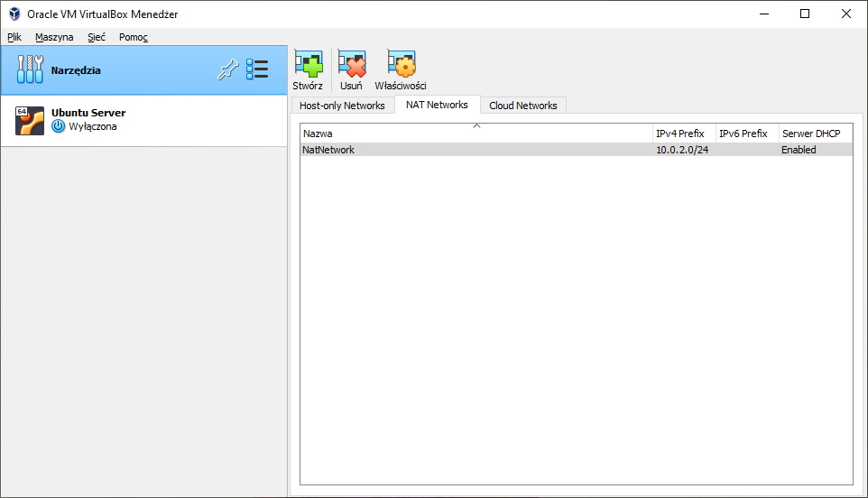This screenshot has width=868, height=498.
Task: Select the NatNetwork row in the list
Action: click(x=476, y=150)
